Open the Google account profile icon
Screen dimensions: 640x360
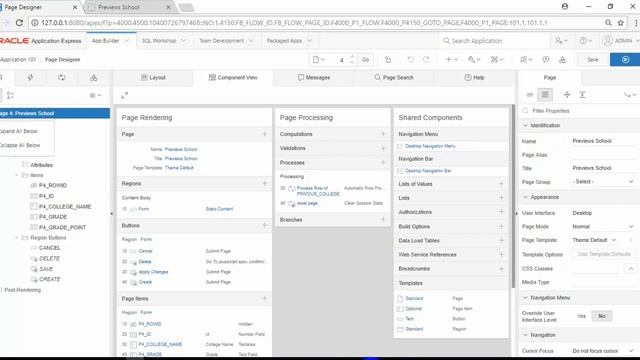(565, 7)
